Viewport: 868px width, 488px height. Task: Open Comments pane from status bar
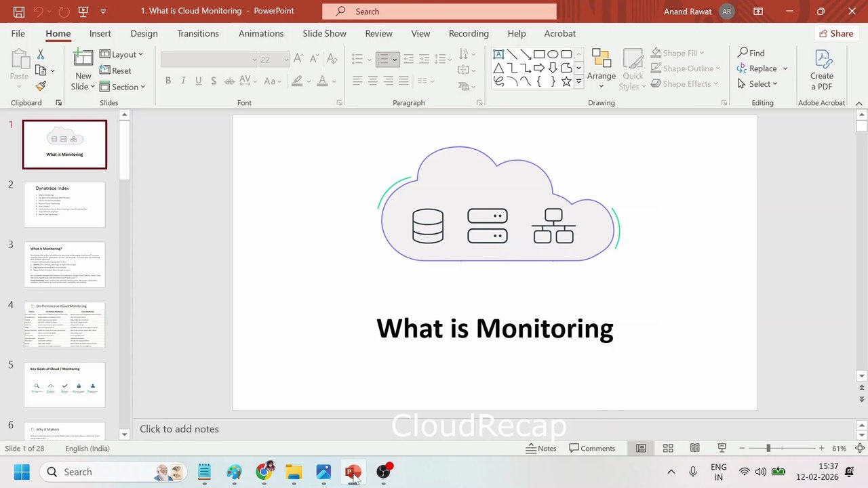(x=592, y=448)
